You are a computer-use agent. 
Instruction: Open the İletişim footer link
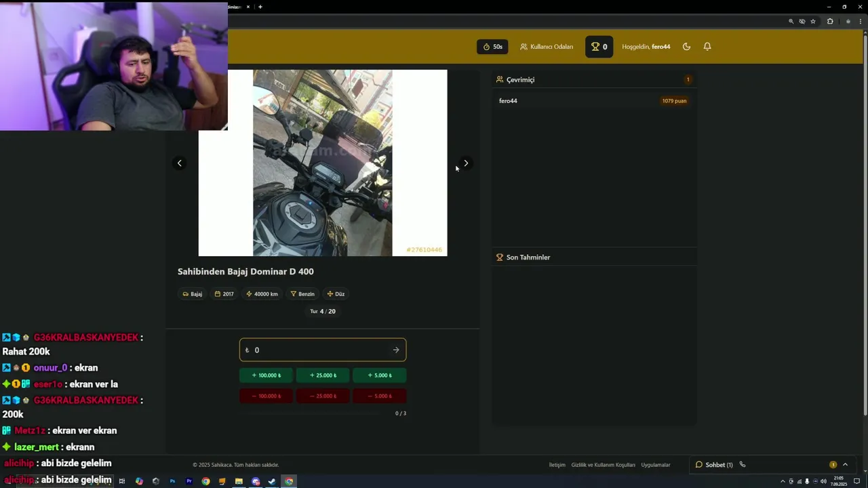557,465
